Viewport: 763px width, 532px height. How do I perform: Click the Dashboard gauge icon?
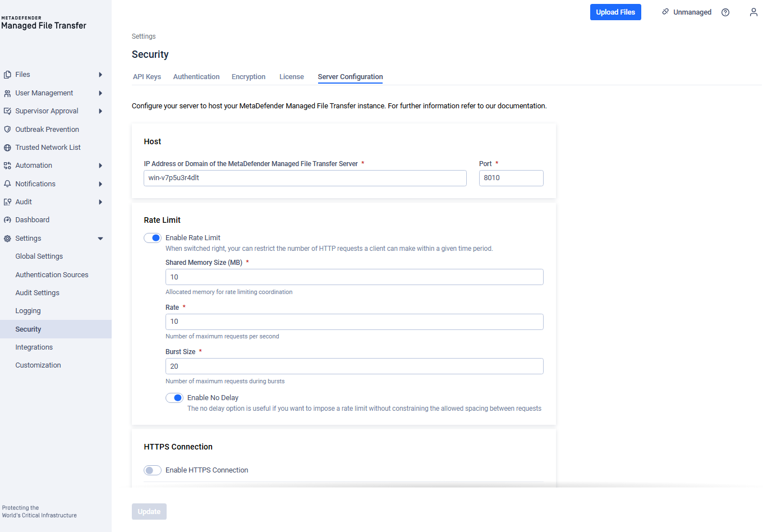7,220
